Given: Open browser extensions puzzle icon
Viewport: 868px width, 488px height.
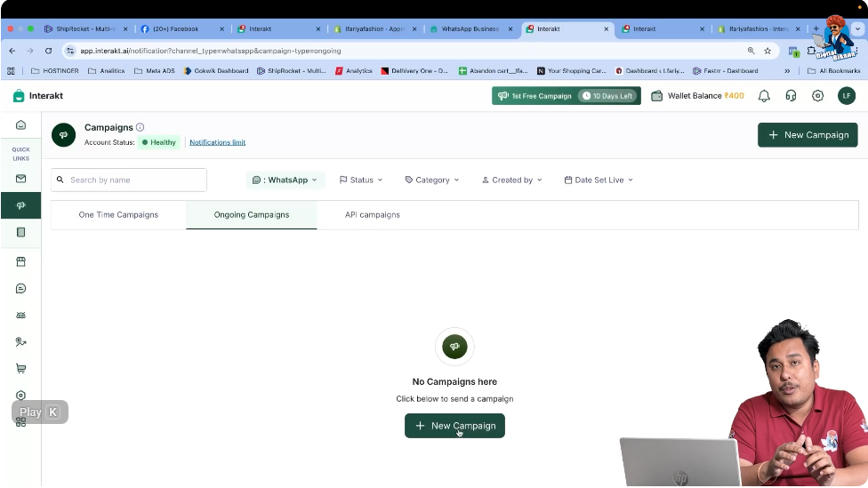Looking at the screenshot, I should coord(811,51).
